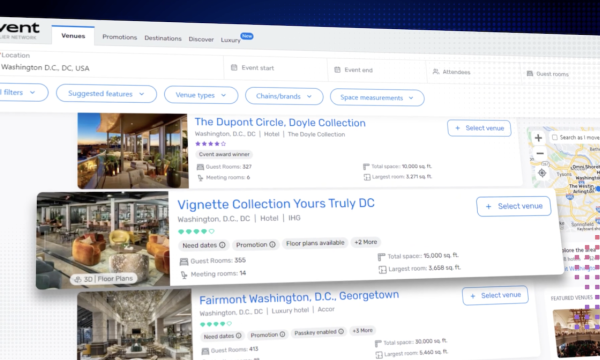Open the Suggested features dropdown
This screenshot has height=360, width=600.
coord(106,94)
